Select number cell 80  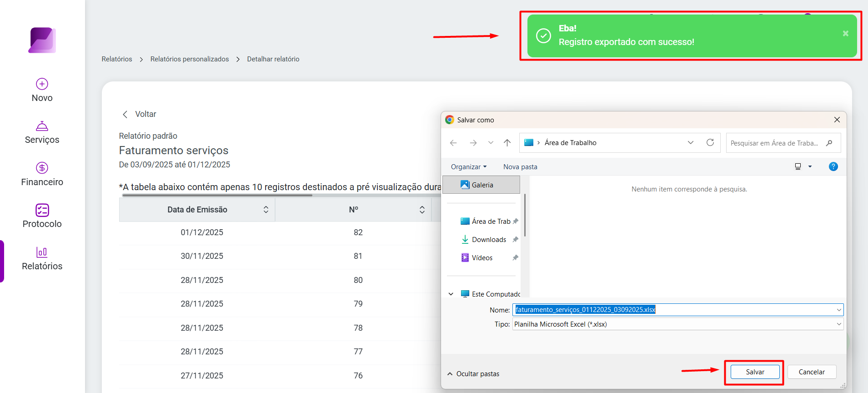[358, 280]
